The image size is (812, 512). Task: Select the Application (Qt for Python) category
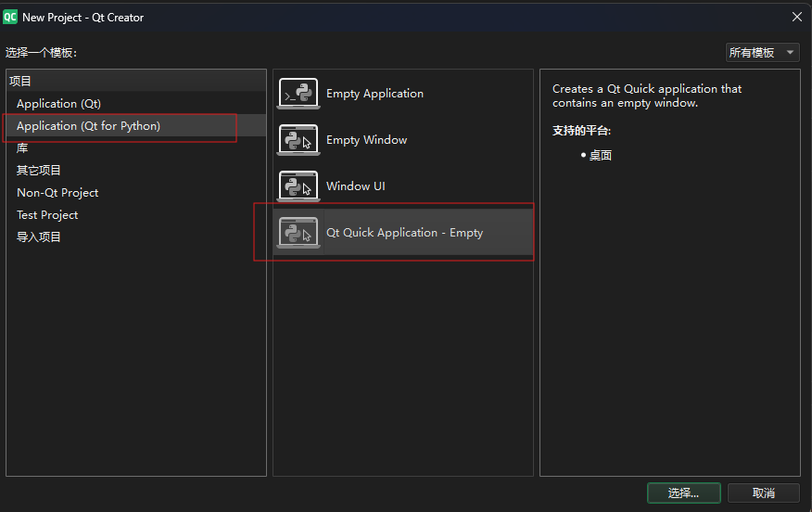(136, 126)
